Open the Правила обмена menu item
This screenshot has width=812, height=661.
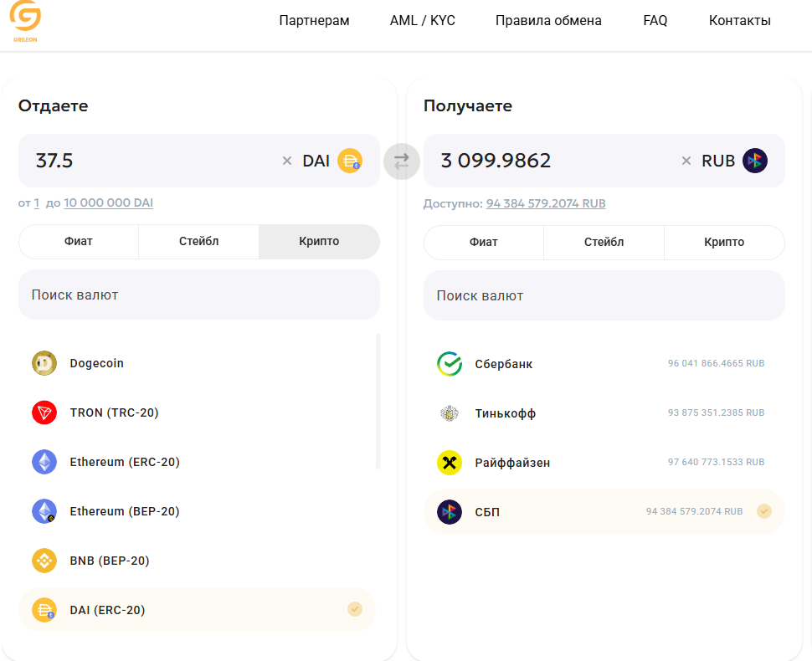tap(548, 21)
